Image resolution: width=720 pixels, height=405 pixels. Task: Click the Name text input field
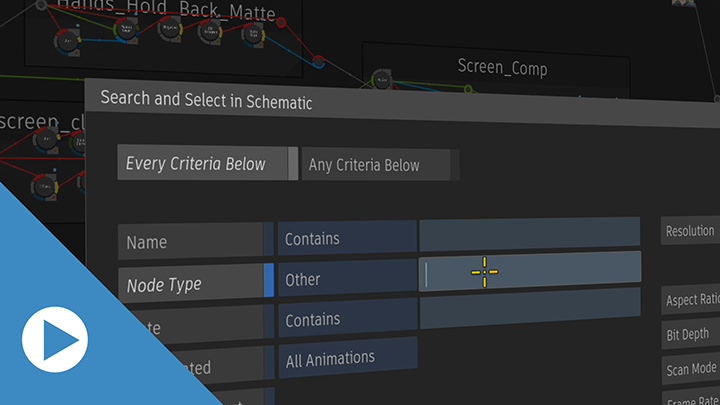(x=529, y=233)
